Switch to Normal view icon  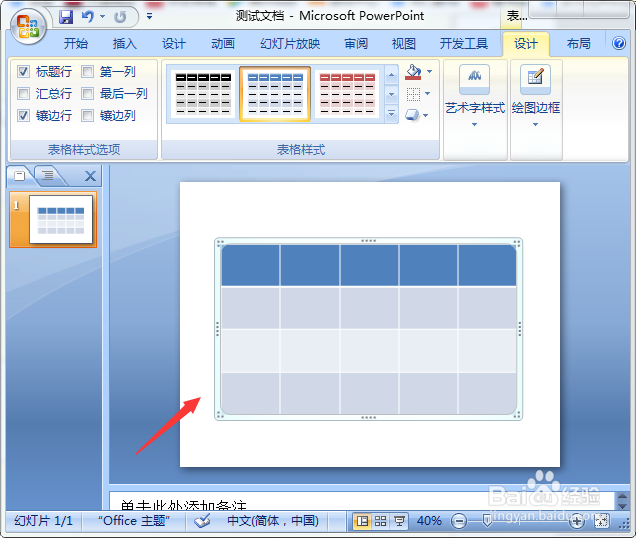pos(361,521)
